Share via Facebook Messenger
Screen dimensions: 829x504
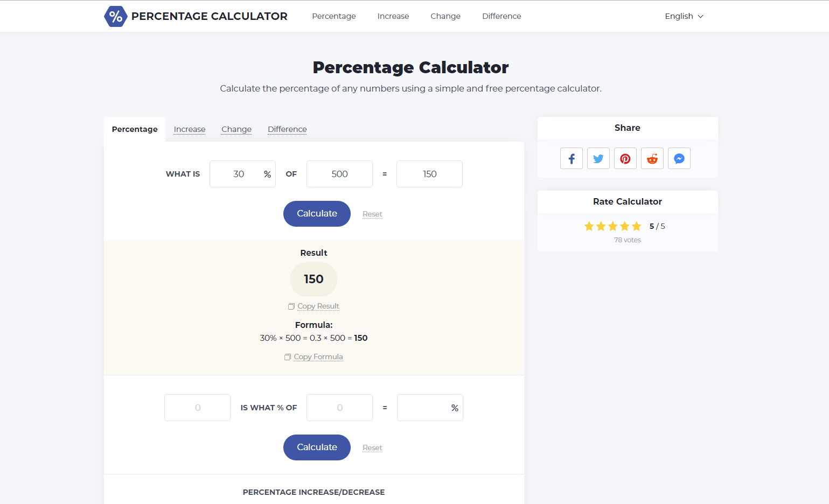(x=679, y=158)
